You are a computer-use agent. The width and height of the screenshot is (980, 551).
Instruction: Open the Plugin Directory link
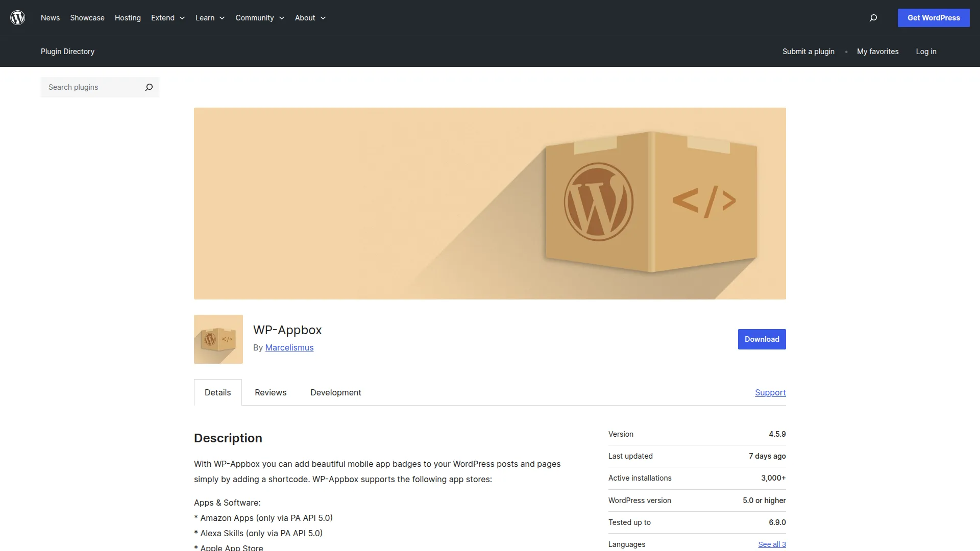pyautogui.click(x=67, y=52)
